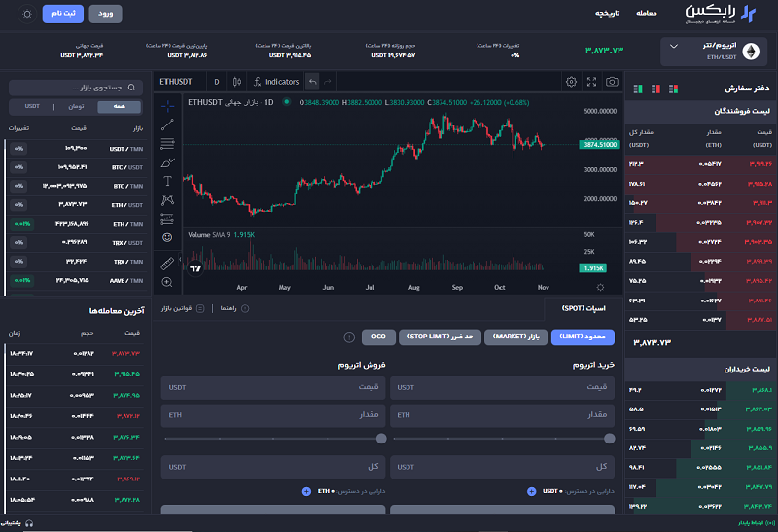The image size is (778, 532).
Task: Click the buy total USDT field
Action: (x=502, y=467)
